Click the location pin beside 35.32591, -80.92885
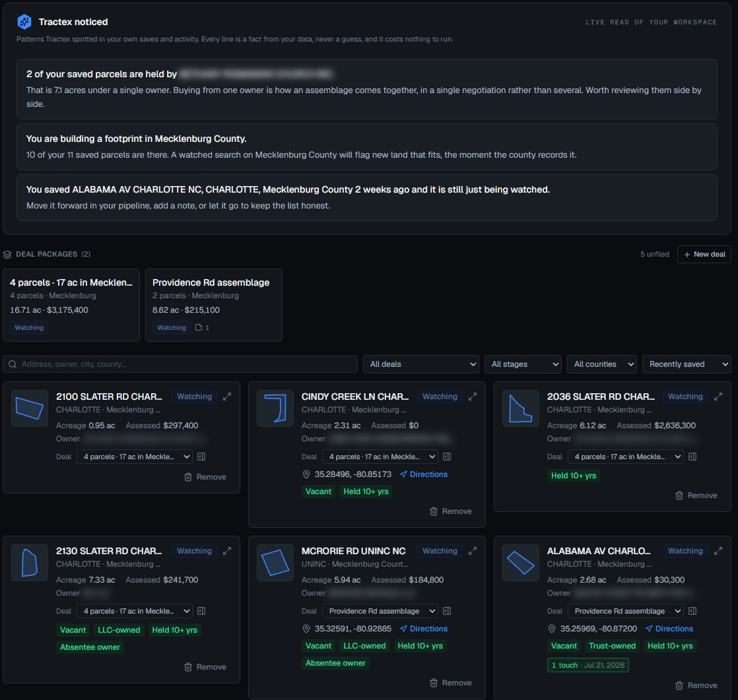 point(306,629)
